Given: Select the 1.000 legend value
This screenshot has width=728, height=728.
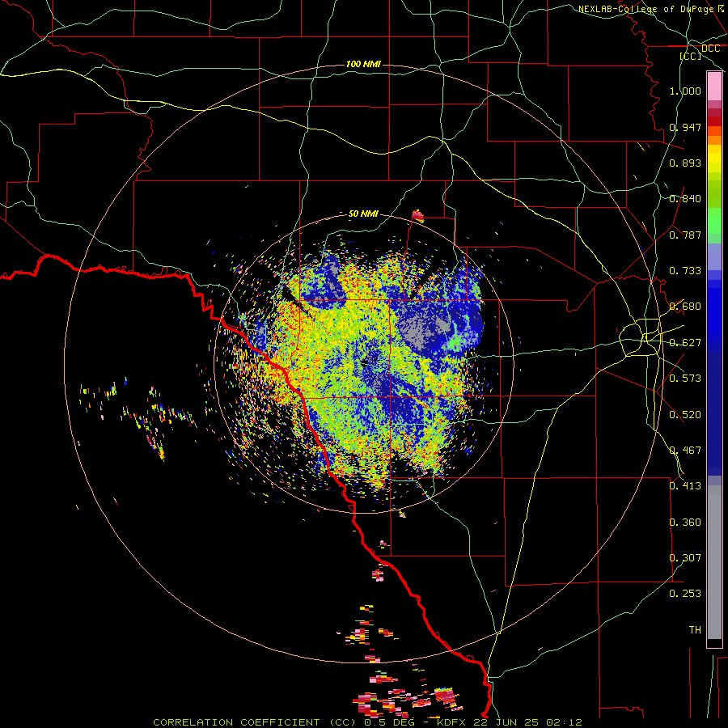Looking at the screenshot, I should [x=685, y=91].
